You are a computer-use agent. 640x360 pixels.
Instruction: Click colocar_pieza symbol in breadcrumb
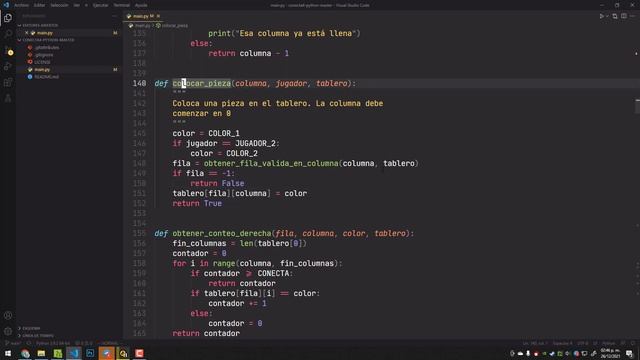coord(174,26)
